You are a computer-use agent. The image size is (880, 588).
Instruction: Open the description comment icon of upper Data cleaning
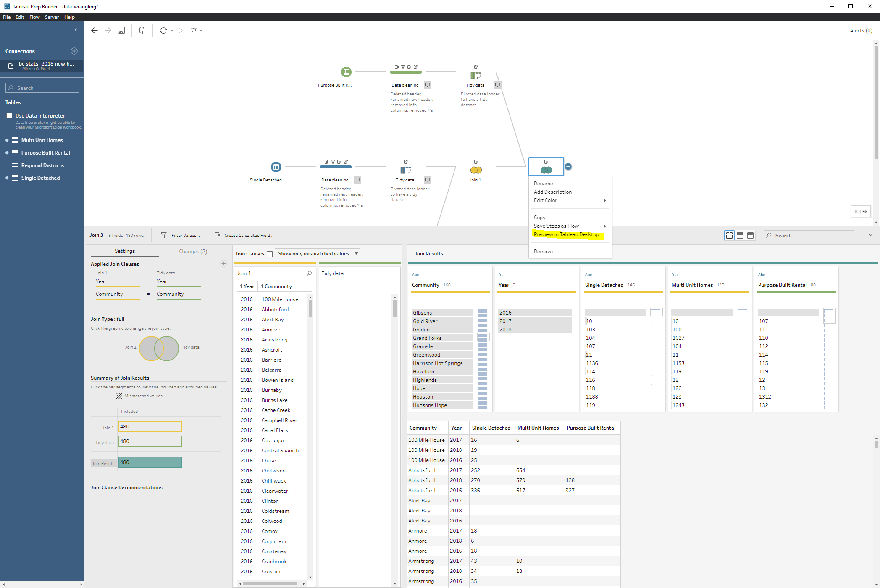pyautogui.click(x=428, y=85)
